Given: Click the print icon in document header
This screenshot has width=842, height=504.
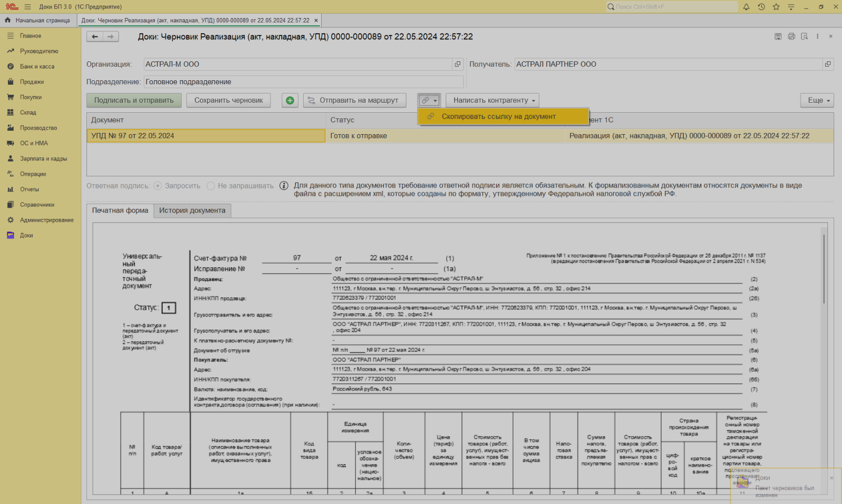Looking at the screenshot, I should click(x=791, y=36).
